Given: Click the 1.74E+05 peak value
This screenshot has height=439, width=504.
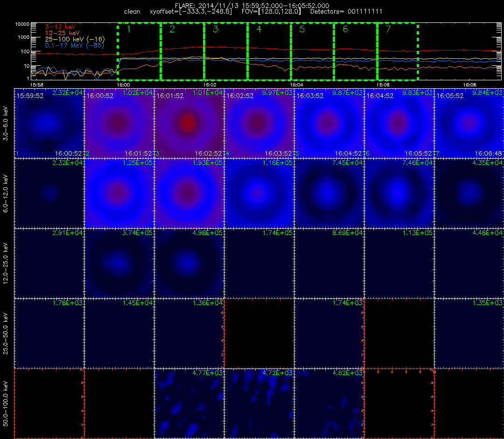Looking at the screenshot, I should [277, 233].
